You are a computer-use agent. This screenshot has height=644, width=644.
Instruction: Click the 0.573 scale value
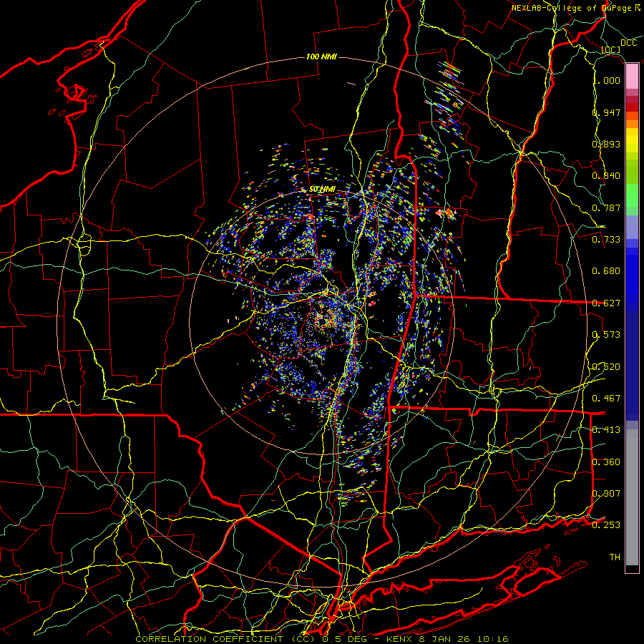[x=606, y=335]
